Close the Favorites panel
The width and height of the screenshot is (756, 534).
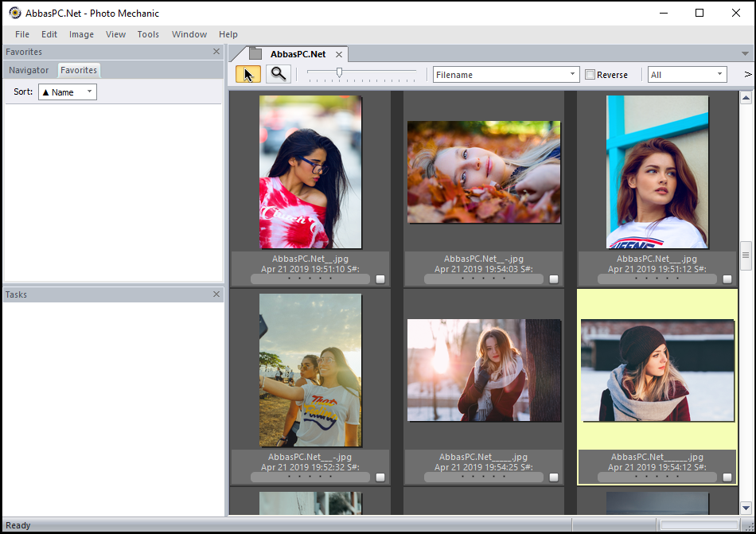tap(216, 51)
